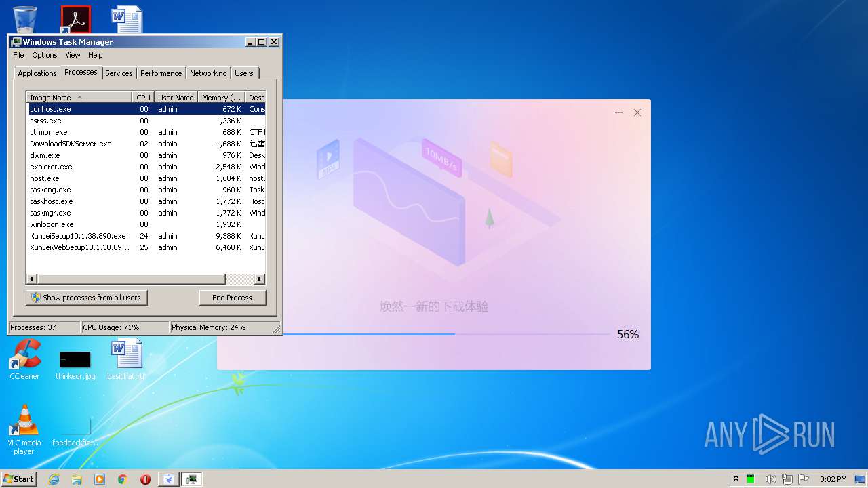Select the DownloadSDKServer.exe process
This screenshot has width=868, height=488.
coord(146,144)
